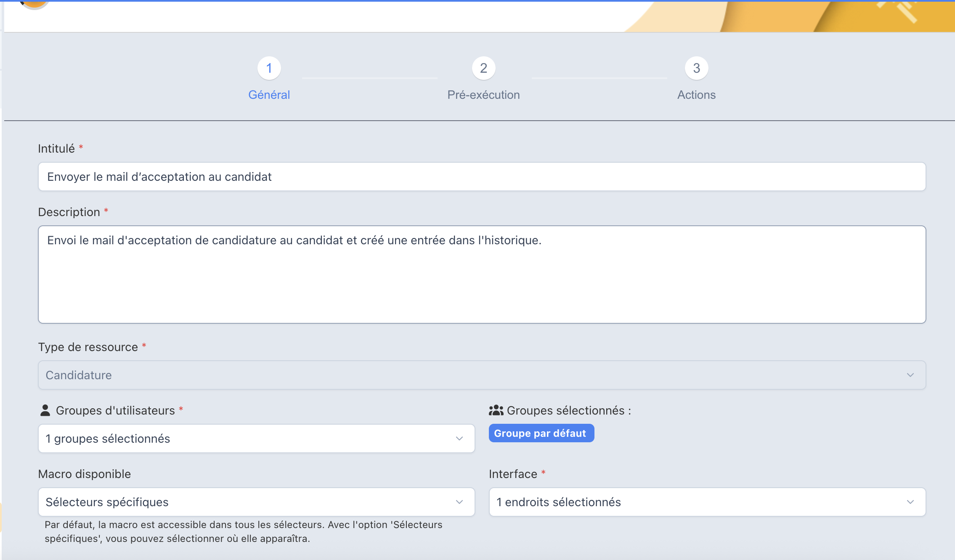Open the Type de ressource dropdown
The width and height of the screenshot is (955, 560).
tap(482, 375)
